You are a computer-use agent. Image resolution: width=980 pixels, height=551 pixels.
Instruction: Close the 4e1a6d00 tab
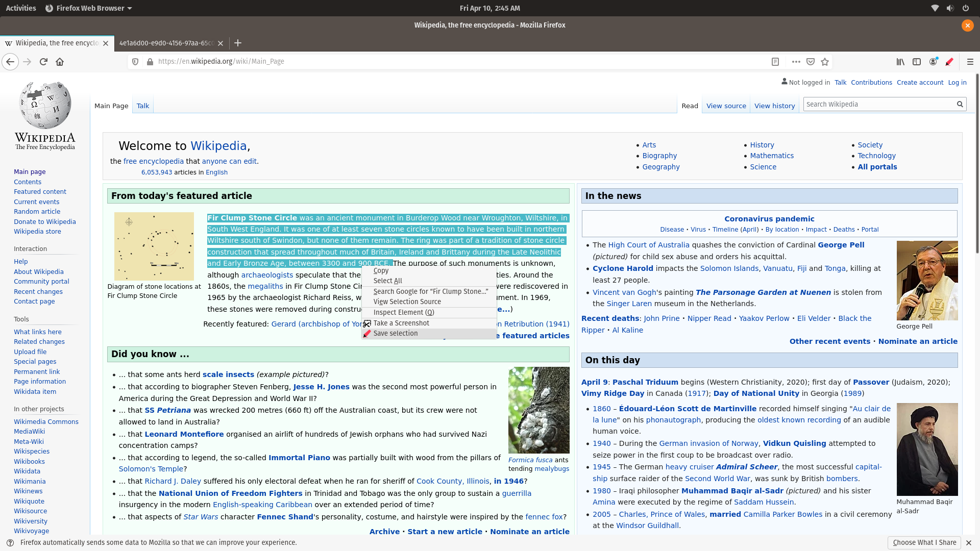click(x=220, y=43)
